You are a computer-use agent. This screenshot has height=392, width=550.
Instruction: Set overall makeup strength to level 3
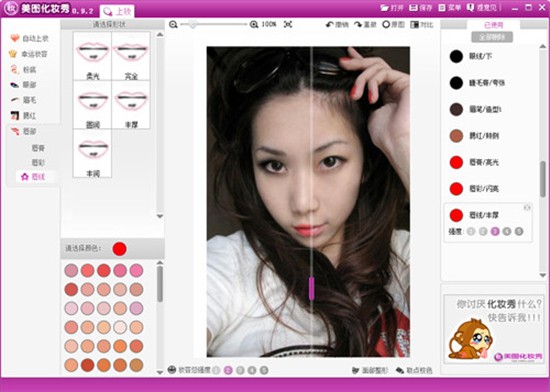(240, 370)
